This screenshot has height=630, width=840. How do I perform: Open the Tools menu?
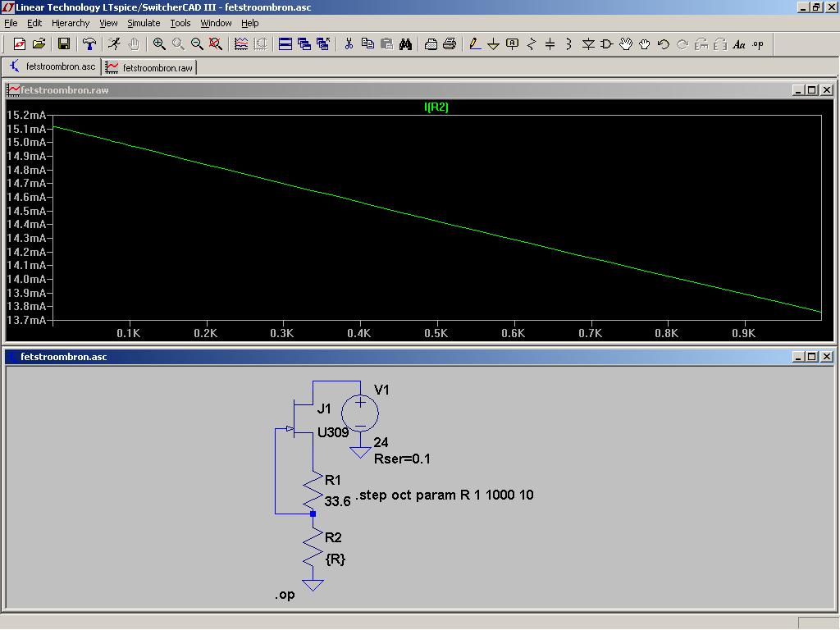pyautogui.click(x=180, y=23)
